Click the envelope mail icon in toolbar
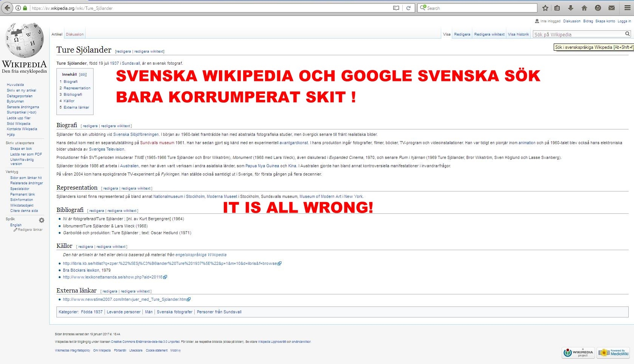 (612, 8)
